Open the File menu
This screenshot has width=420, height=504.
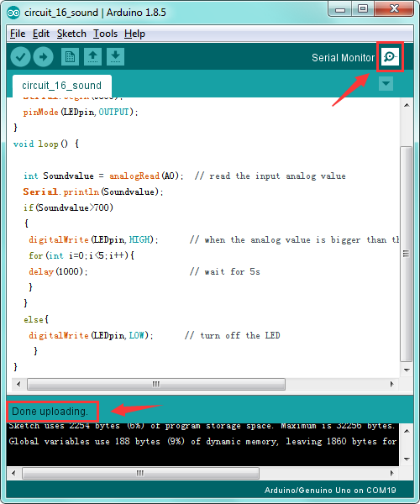(18, 34)
